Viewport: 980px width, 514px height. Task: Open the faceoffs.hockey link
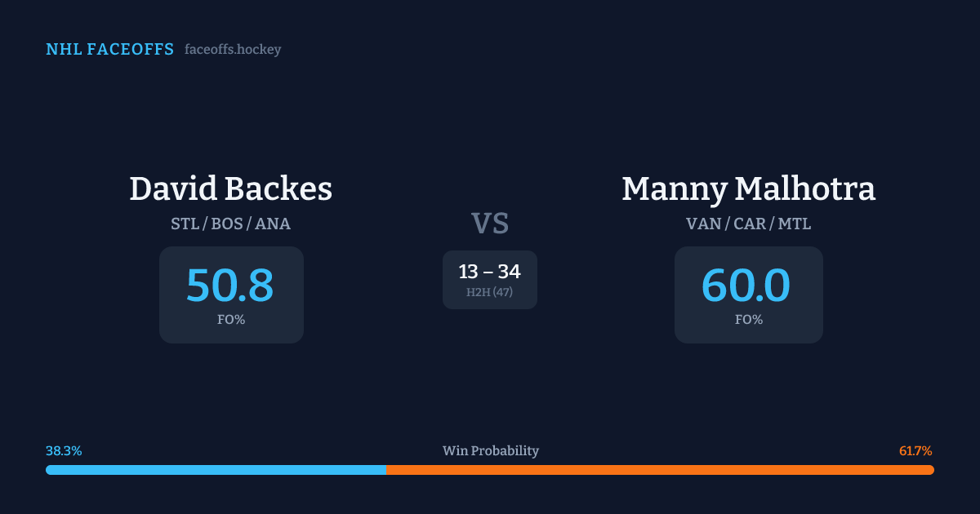point(233,50)
